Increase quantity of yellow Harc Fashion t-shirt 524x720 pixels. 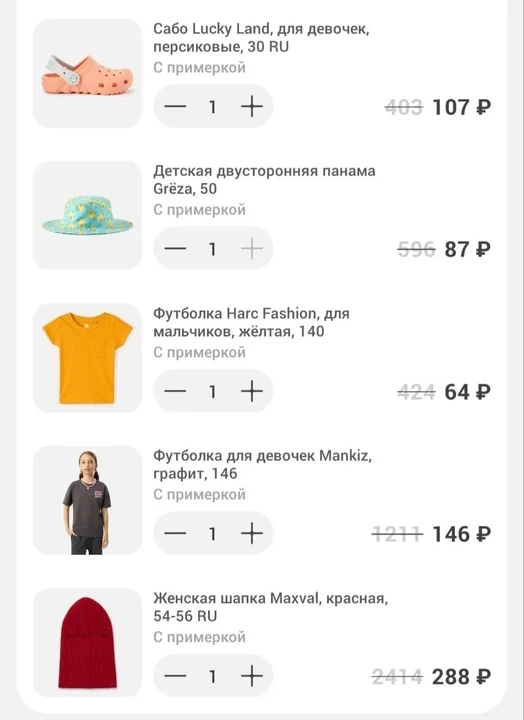252,391
